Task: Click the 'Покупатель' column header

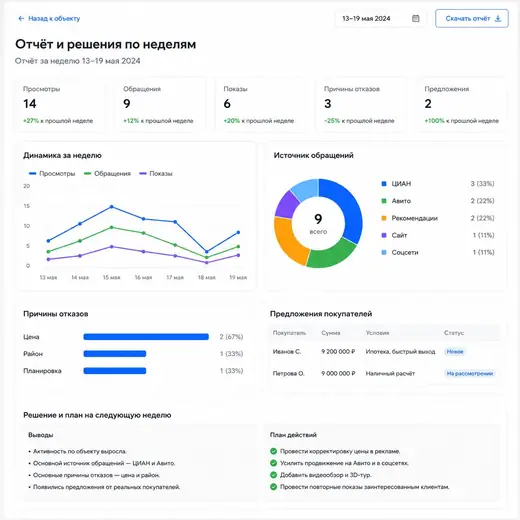Action: (x=289, y=333)
